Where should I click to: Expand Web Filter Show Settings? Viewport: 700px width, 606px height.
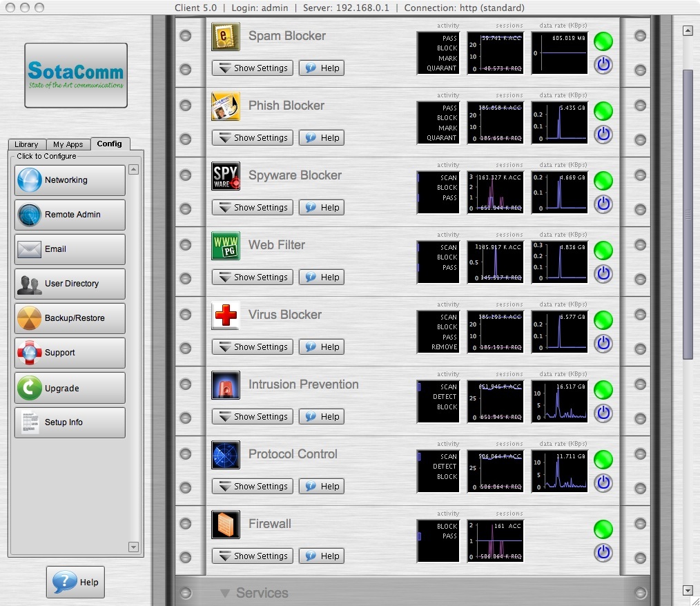click(x=252, y=277)
